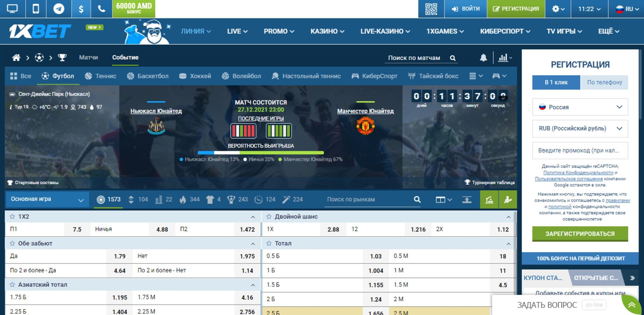Click the trophy breadcrumb icon
Image resolution: width=644 pixels, height=315 pixels.
click(x=62, y=58)
